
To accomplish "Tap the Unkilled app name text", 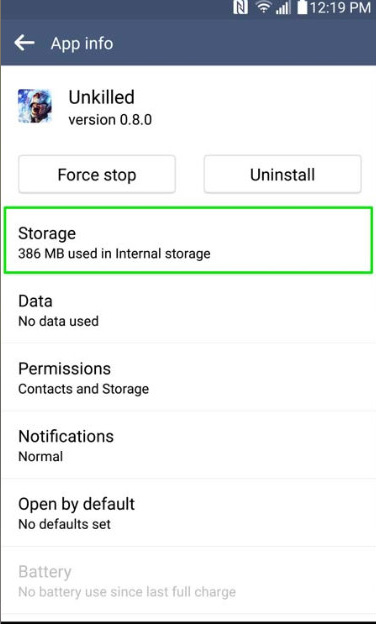I will pyautogui.click(x=101, y=97).
